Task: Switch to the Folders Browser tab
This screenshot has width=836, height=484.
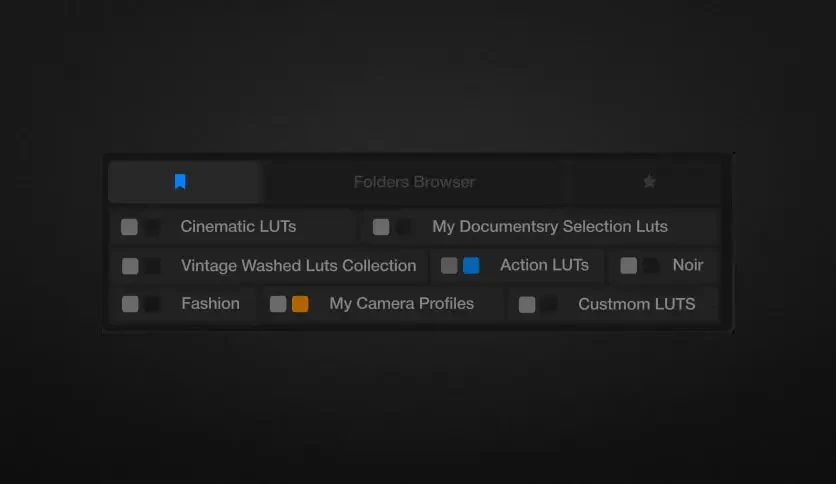Action: 414,182
